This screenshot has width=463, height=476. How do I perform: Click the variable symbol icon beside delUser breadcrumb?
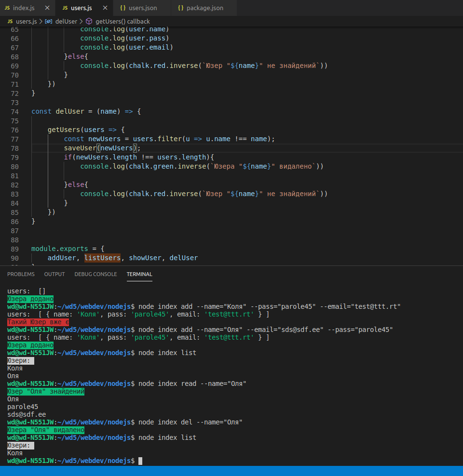click(x=48, y=22)
